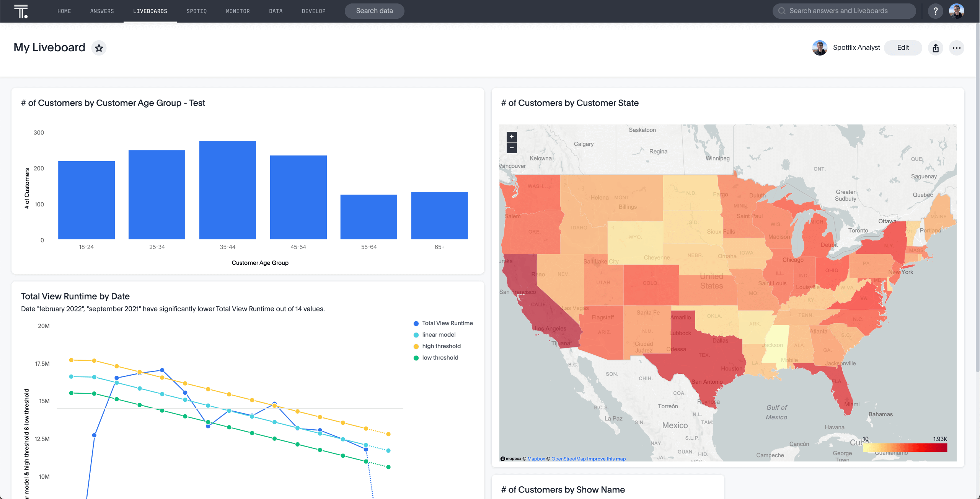Image resolution: width=980 pixels, height=499 pixels.
Task: Click the three-dot overflow menu icon
Action: click(x=957, y=47)
